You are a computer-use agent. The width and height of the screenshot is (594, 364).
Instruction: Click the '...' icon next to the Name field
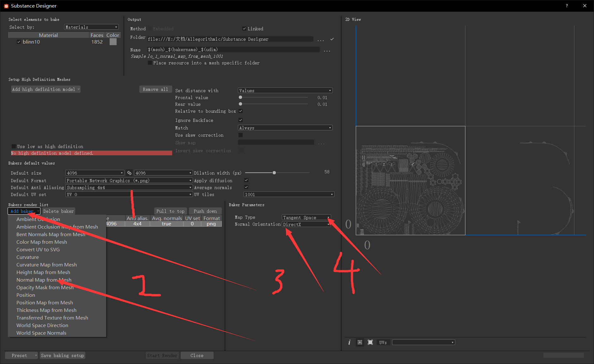coord(327,50)
